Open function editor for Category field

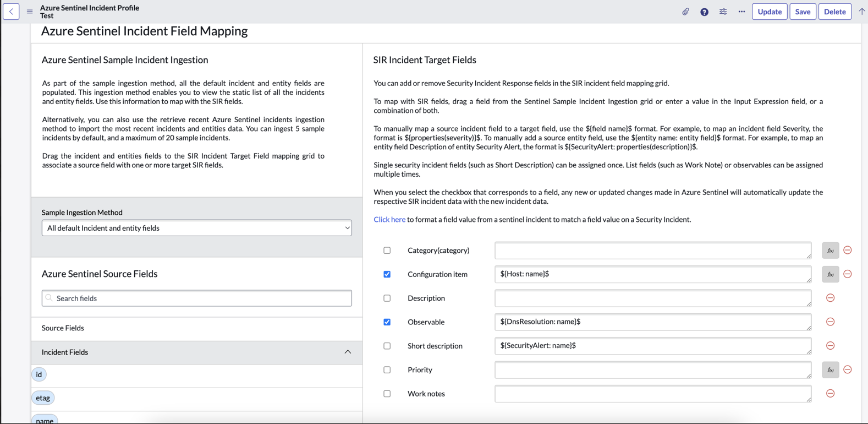[830, 251]
